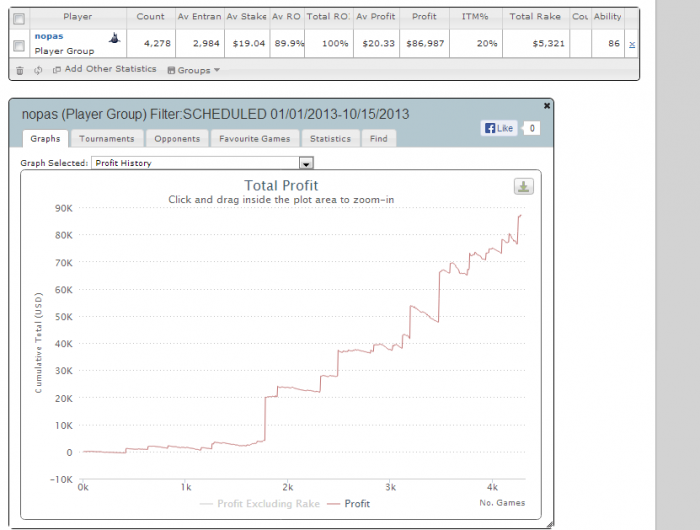Image resolution: width=700 pixels, height=530 pixels.
Task: Click the nopas player name link
Action: (49, 36)
